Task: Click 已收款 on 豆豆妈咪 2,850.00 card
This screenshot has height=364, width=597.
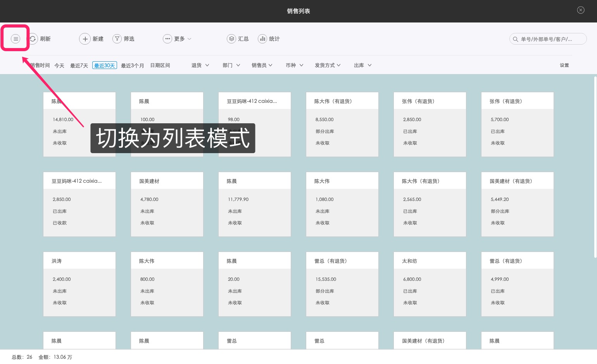Action: 60,223
